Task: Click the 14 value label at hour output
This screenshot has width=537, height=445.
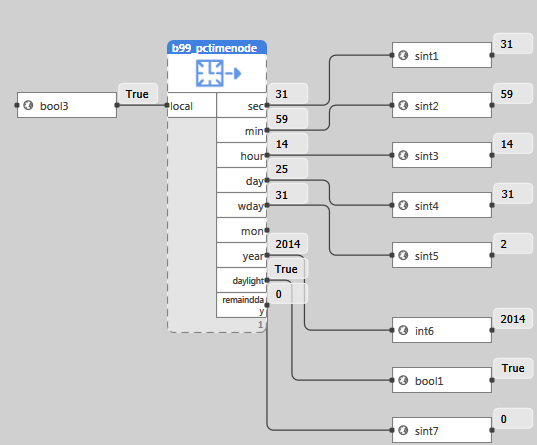Action: [x=288, y=144]
